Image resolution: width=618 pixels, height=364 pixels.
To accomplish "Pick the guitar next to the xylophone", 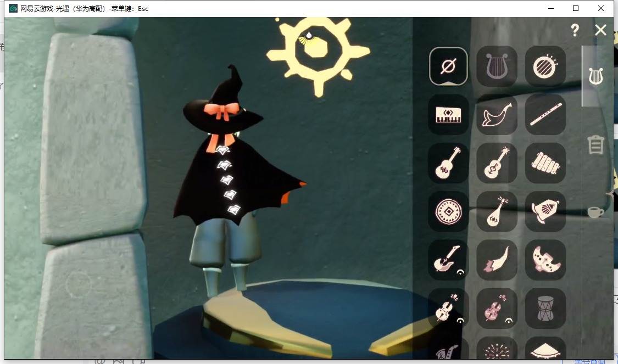I will [x=497, y=163].
